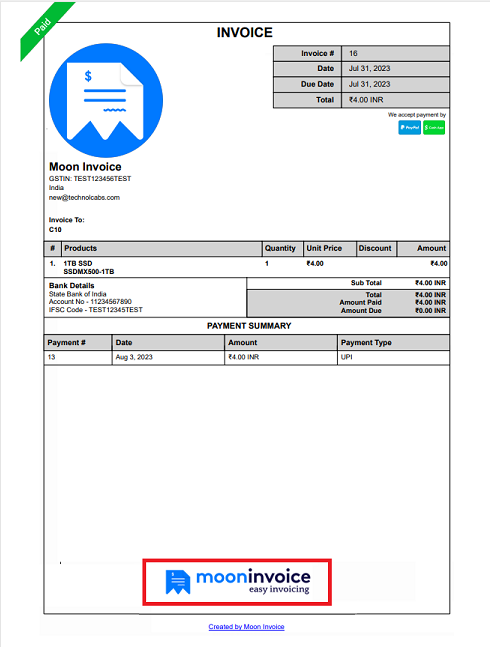Click the Sub Total label
490x647 pixels.
pyautogui.click(x=366, y=283)
